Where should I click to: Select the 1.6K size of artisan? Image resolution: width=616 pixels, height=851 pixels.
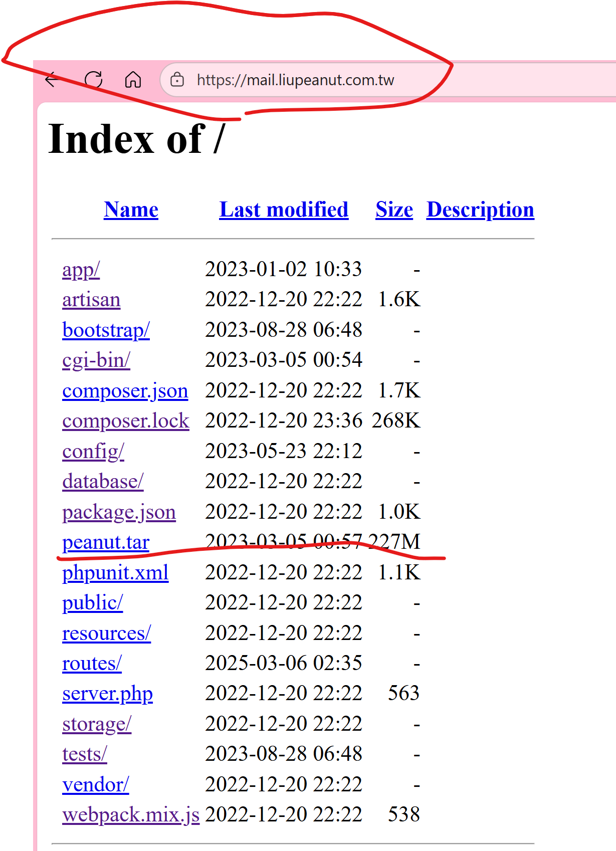399,299
